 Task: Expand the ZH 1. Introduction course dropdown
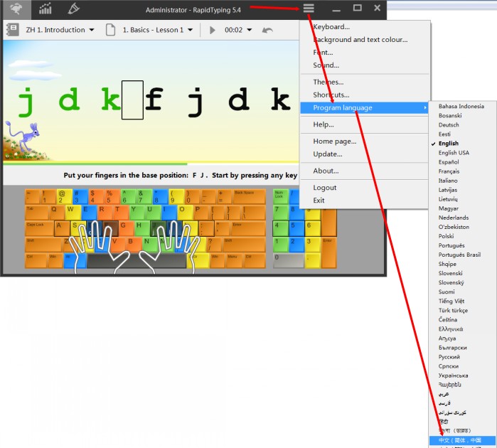(x=92, y=30)
